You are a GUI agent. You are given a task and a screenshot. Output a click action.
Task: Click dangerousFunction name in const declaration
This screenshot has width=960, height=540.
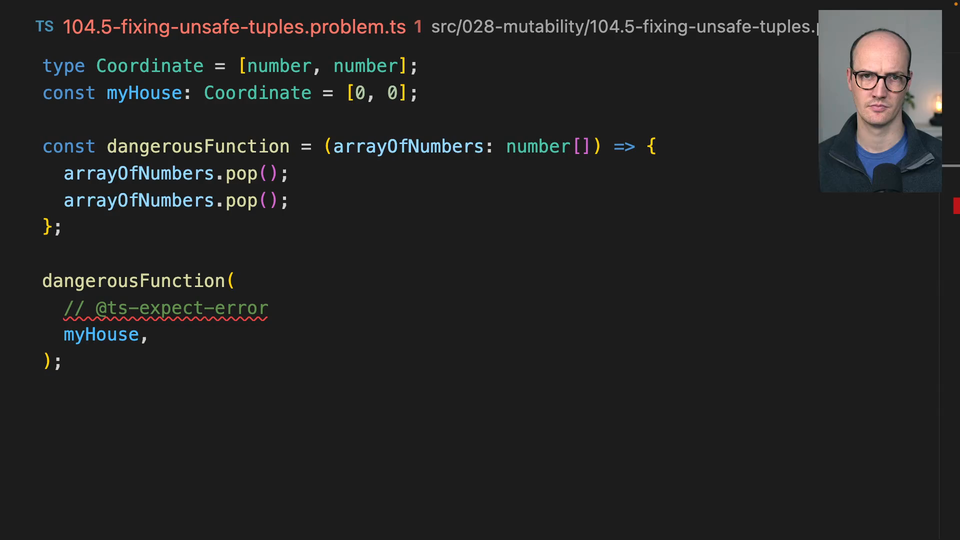coord(198,147)
